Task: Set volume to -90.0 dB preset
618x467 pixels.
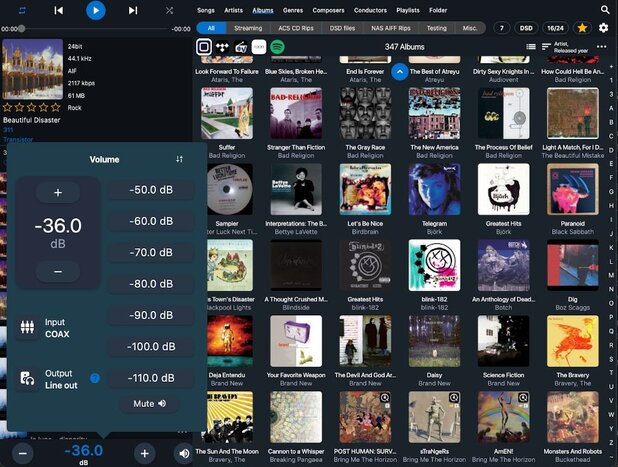Action: click(x=151, y=315)
